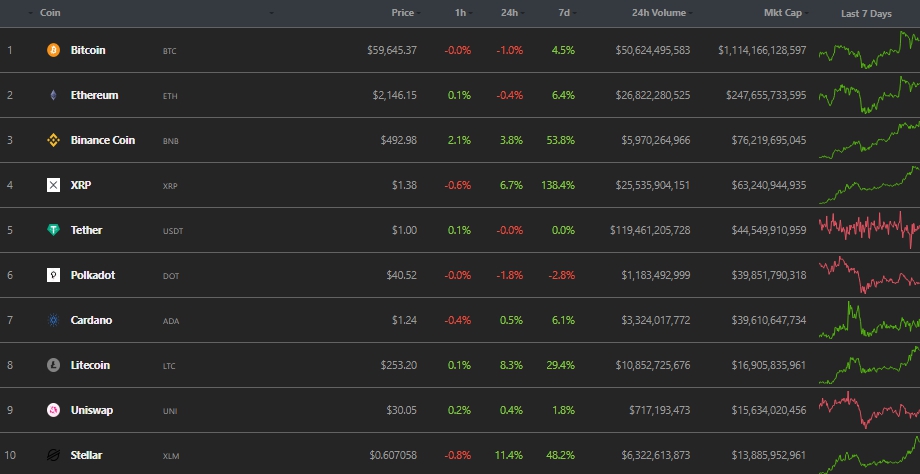Sort by 1h change column header

458,13
